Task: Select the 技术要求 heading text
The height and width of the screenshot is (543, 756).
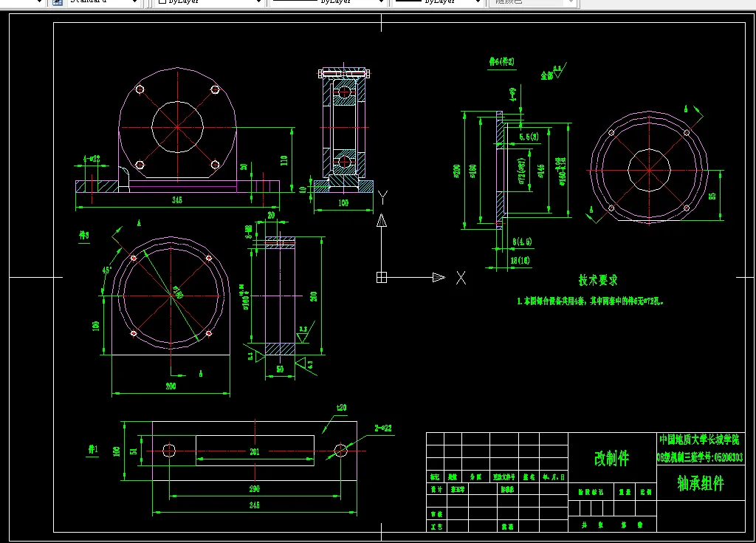Action: click(x=598, y=280)
